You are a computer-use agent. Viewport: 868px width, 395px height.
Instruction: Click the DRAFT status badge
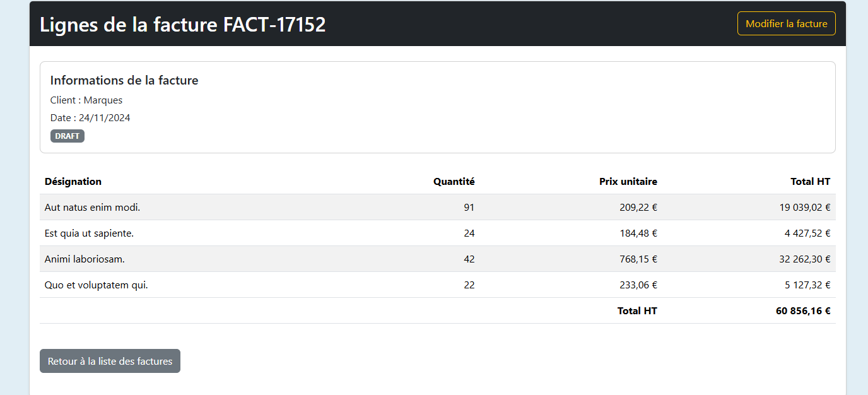[x=67, y=136]
